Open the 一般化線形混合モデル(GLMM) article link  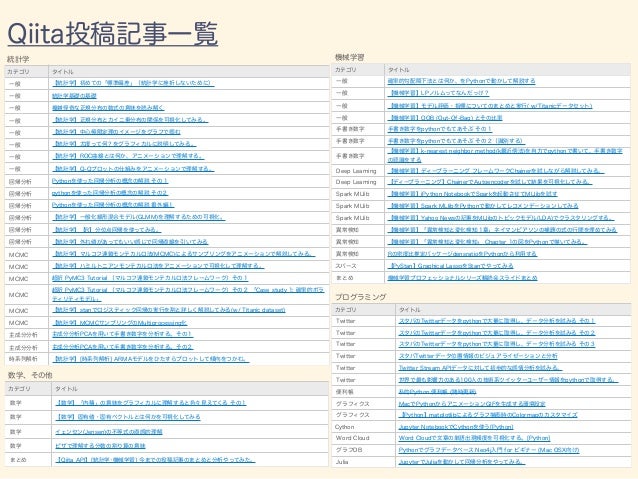click(x=139, y=217)
